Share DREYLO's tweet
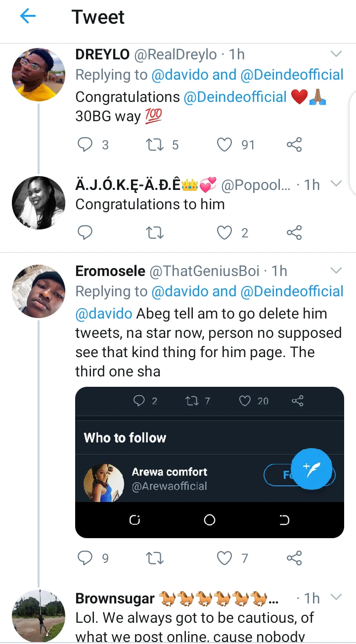 294,144
